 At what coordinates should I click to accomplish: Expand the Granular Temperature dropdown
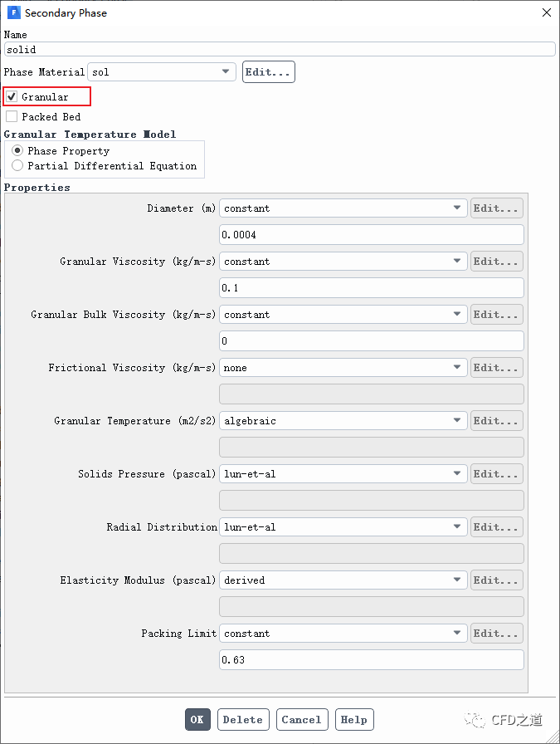point(343,421)
